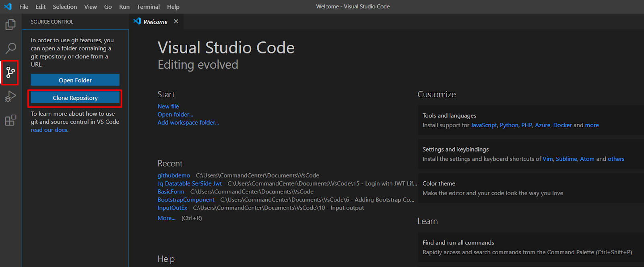Screen dimensions: 644x267
Task: Open the Selection menu
Action: click(65, 7)
